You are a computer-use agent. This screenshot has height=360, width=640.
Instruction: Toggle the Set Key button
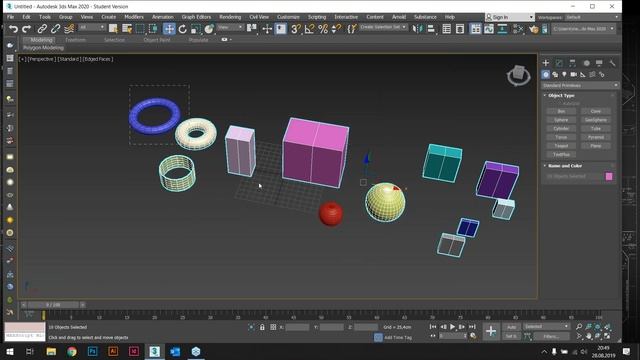pos(511,336)
